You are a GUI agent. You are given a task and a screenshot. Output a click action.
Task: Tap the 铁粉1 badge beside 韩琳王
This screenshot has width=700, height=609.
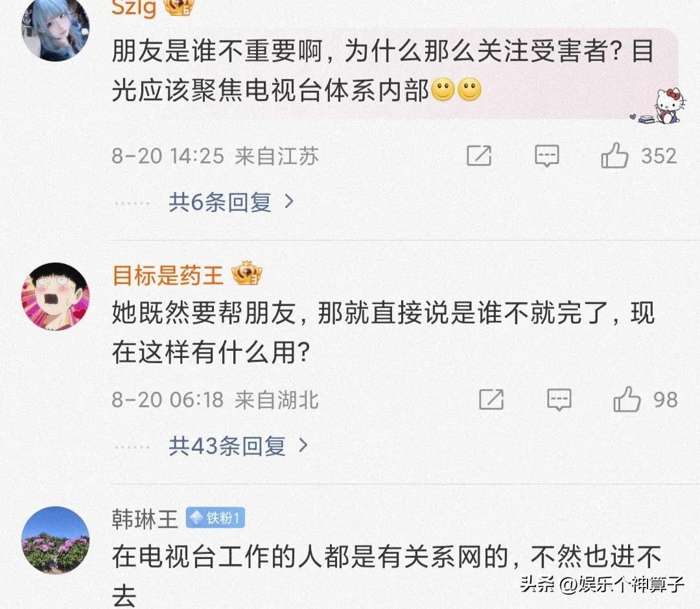click(215, 518)
